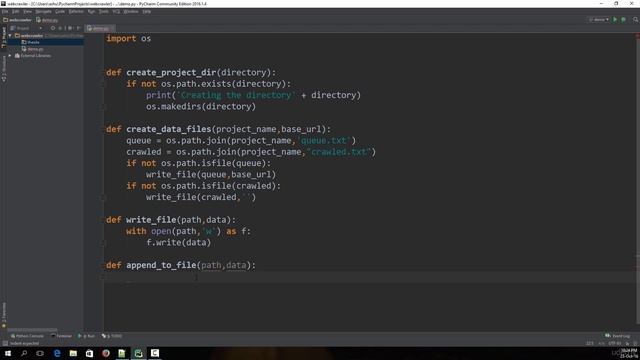Click the 'f.write(data)' line

[x=178, y=242]
